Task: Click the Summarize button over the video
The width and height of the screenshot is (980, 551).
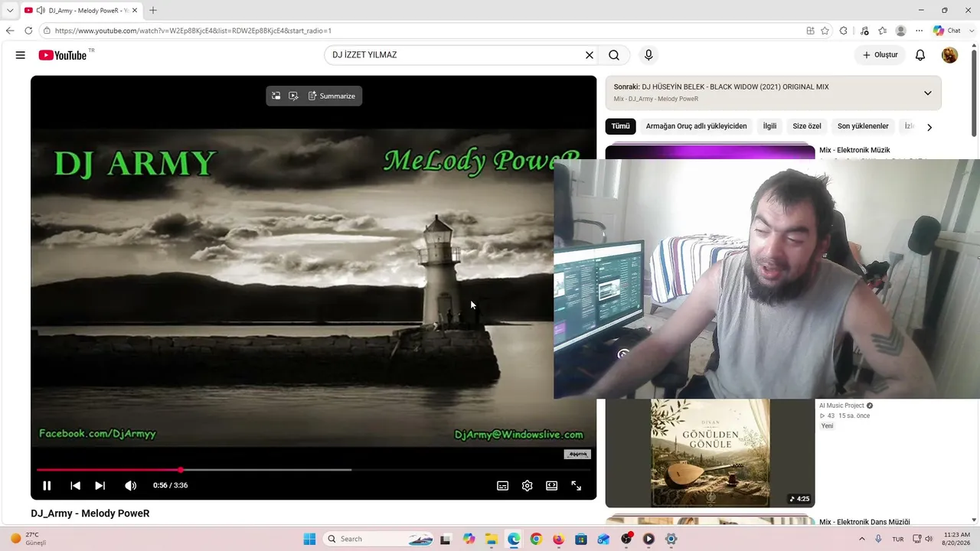Action: coord(332,96)
